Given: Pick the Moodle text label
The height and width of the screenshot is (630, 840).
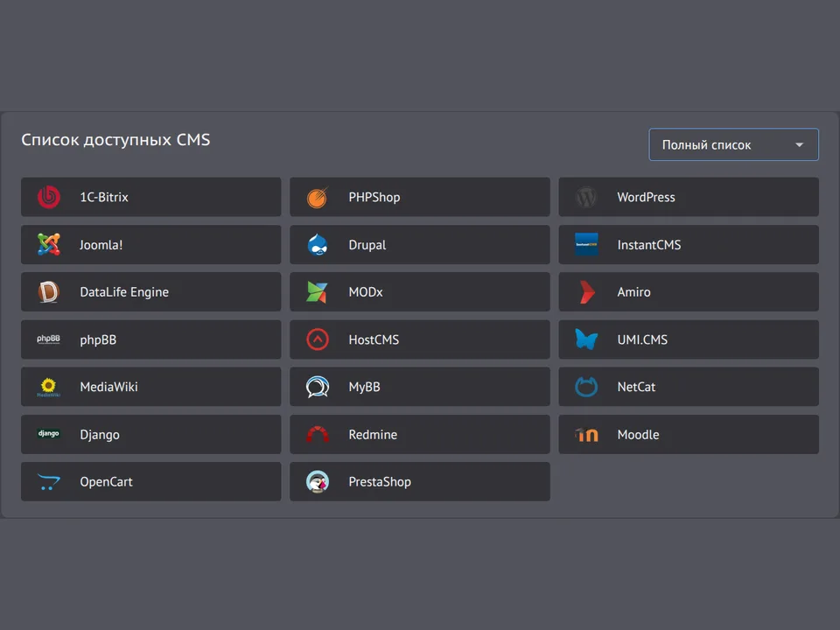Looking at the screenshot, I should [x=638, y=435].
